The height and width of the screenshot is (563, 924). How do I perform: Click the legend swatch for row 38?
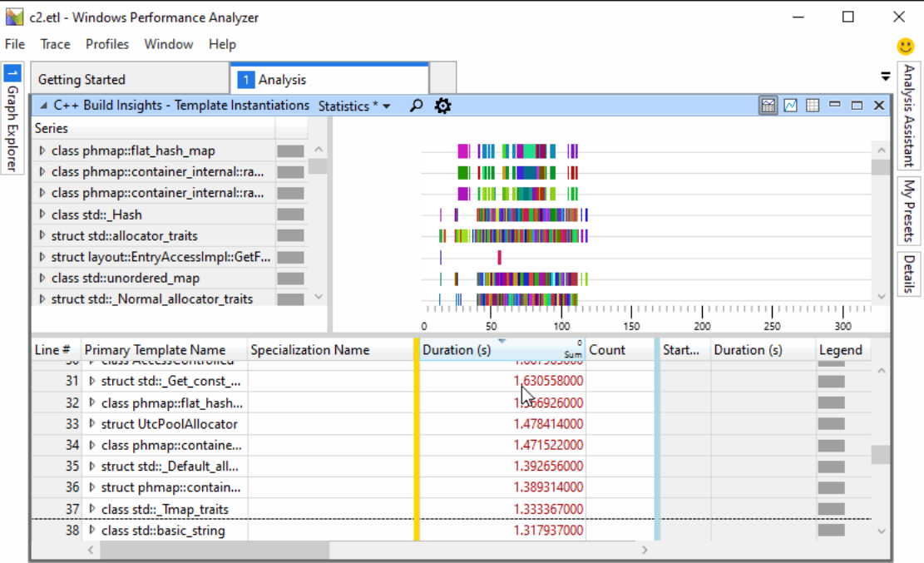point(832,530)
